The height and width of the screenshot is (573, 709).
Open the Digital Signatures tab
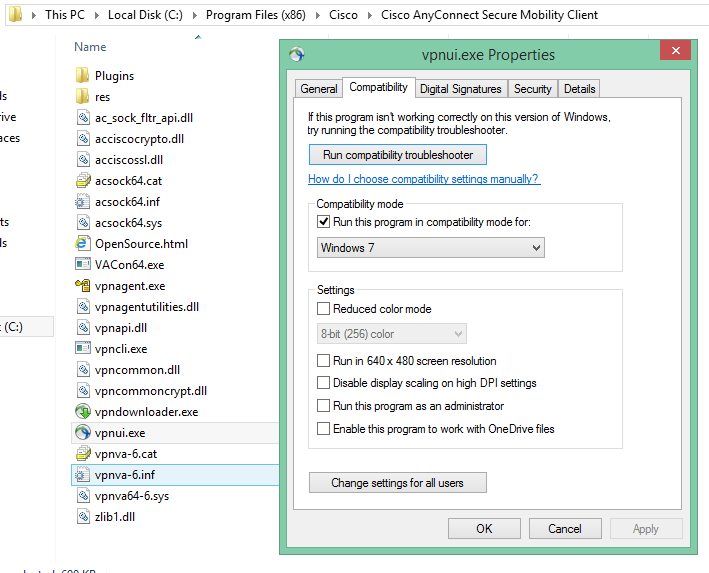(x=461, y=89)
